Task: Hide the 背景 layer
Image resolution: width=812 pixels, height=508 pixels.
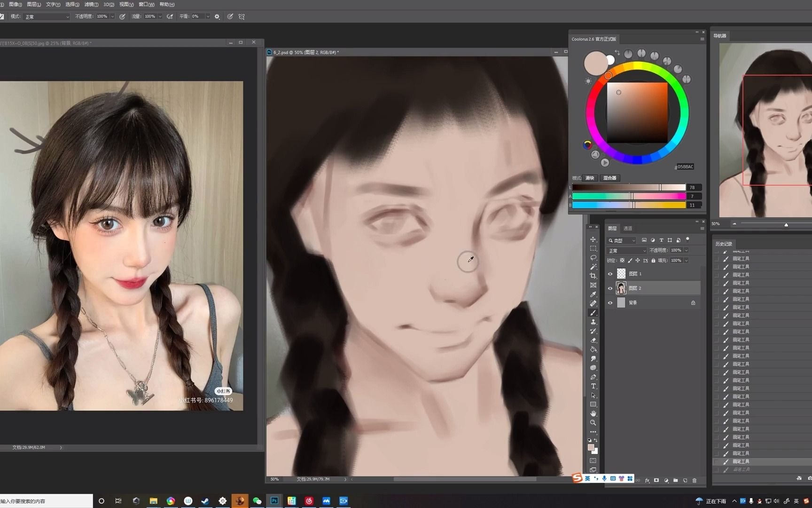Action: [x=610, y=303]
